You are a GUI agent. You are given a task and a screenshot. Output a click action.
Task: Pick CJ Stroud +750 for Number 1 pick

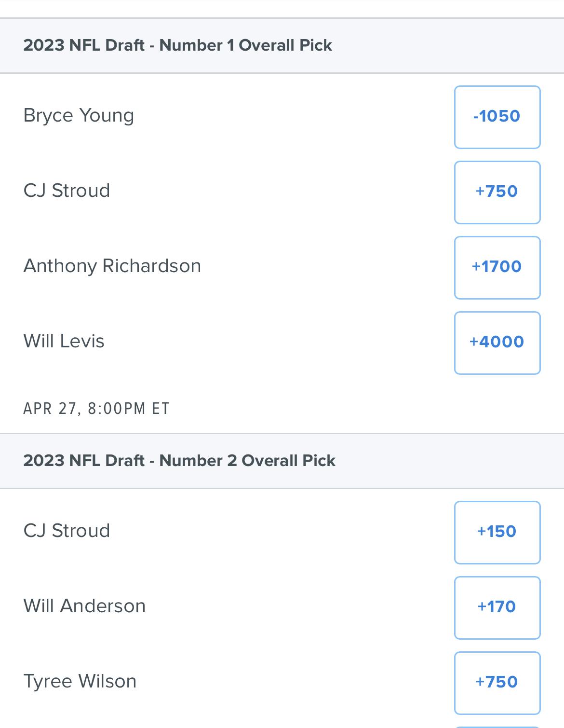[497, 192]
